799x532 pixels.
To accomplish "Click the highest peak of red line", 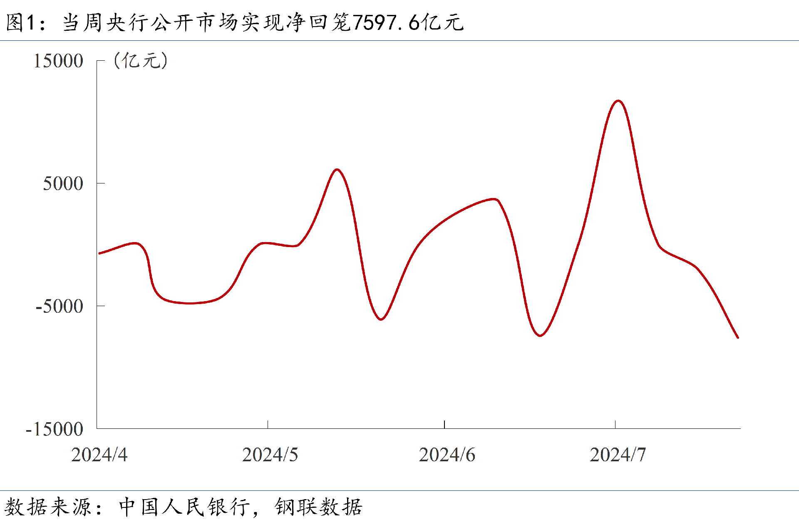I will pyautogui.click(x=618, y=101).
